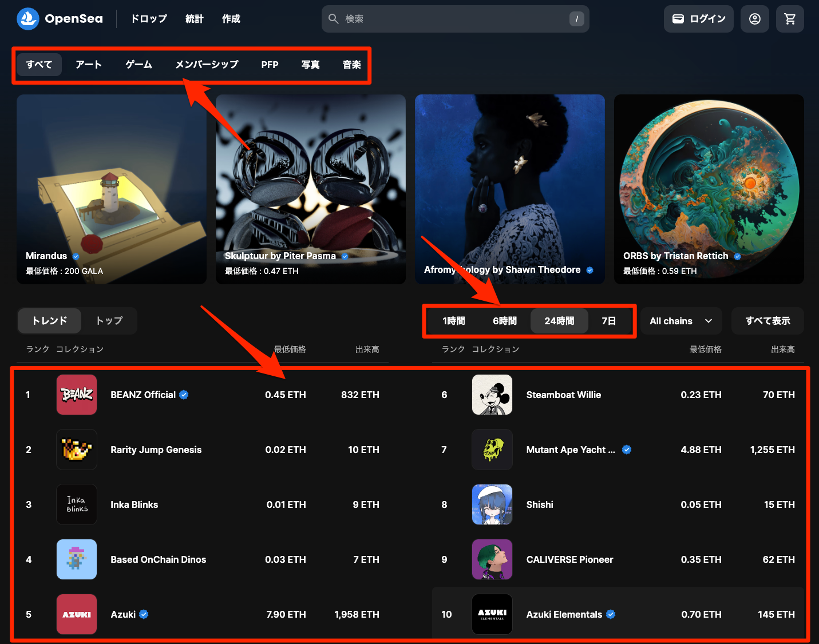Click the 832 ETH volume value
The image size is (819, 644).
[360, 395]
